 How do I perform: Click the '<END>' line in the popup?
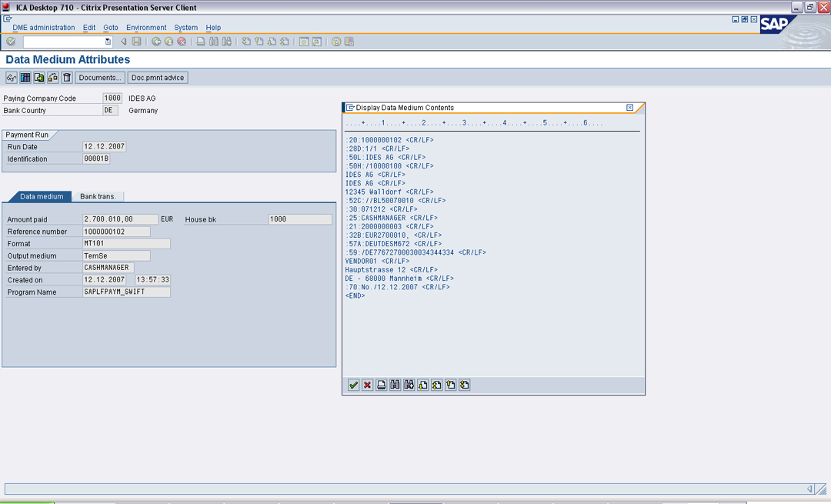(x=355, y=295)
